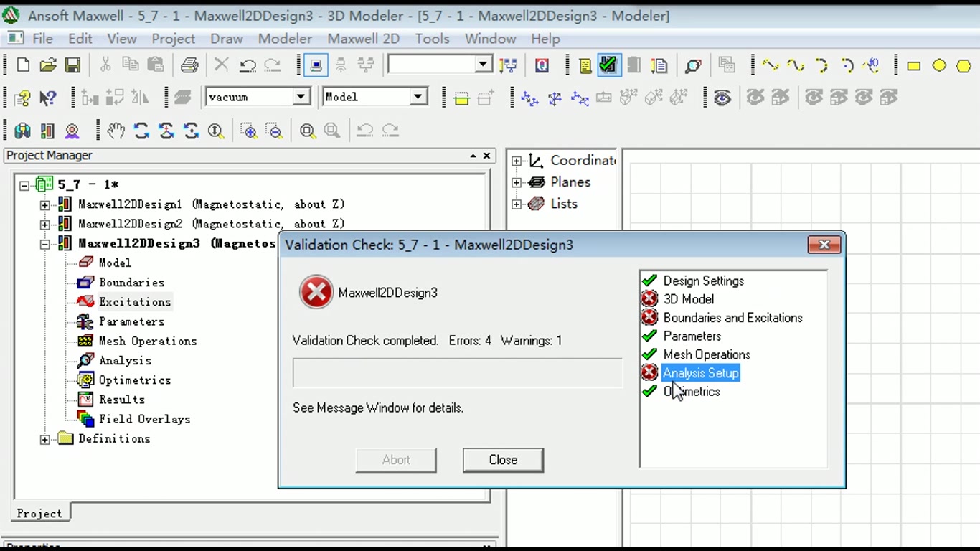Viewport: 980px width, 551px height.
Task: Select Analysis in the project tree
Action: (x=125, y=361)
